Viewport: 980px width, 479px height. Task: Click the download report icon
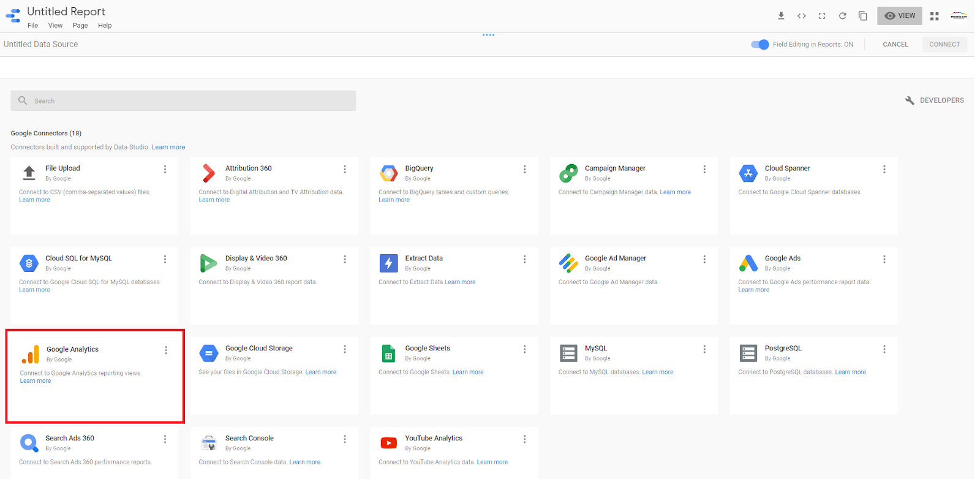point(781,16)
